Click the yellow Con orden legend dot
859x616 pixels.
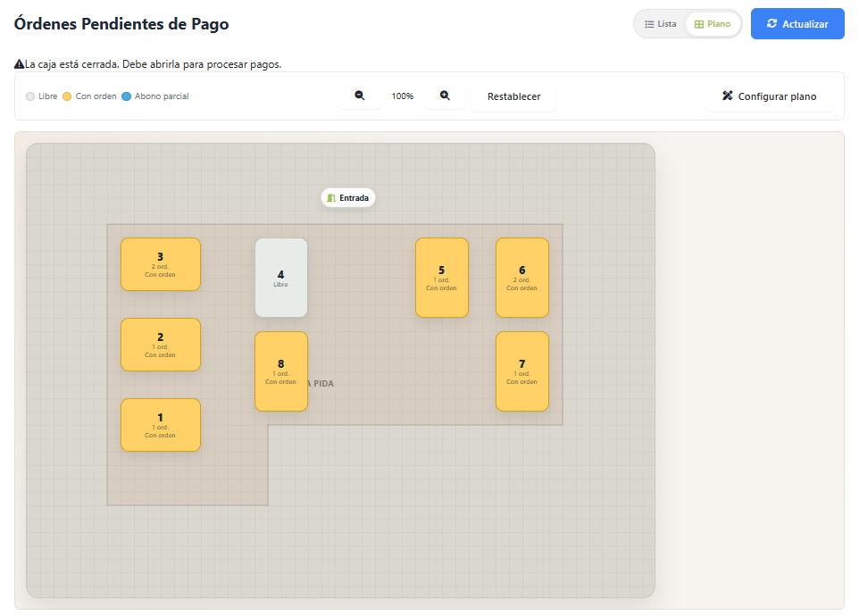click(x=67, y=96)
